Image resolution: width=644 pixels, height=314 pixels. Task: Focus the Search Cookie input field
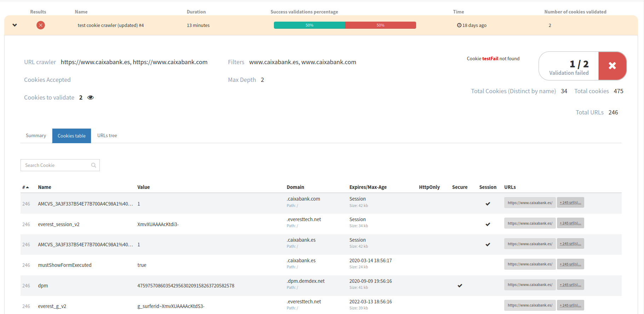60,165
